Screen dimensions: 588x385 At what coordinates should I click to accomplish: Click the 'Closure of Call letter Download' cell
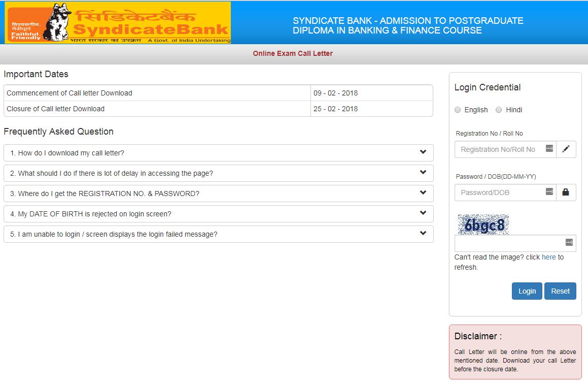tap(157, 109)
